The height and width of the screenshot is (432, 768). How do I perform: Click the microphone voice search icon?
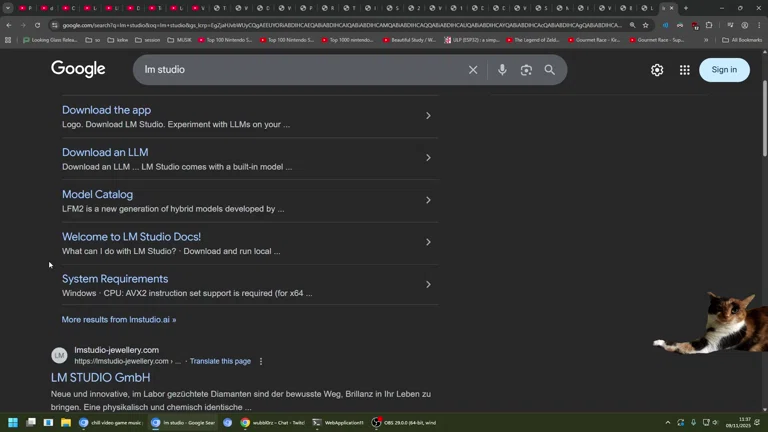point(502,70)
